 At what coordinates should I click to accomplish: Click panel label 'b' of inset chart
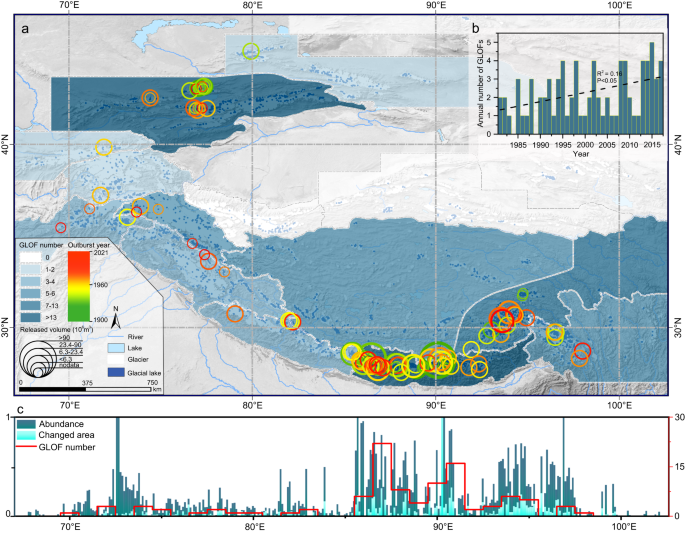click(476, 29)
